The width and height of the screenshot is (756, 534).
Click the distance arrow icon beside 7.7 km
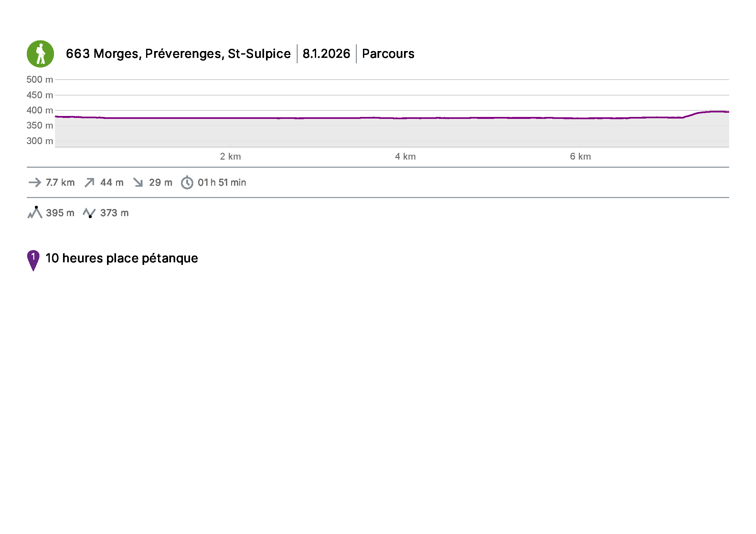[x=35, y=183]
